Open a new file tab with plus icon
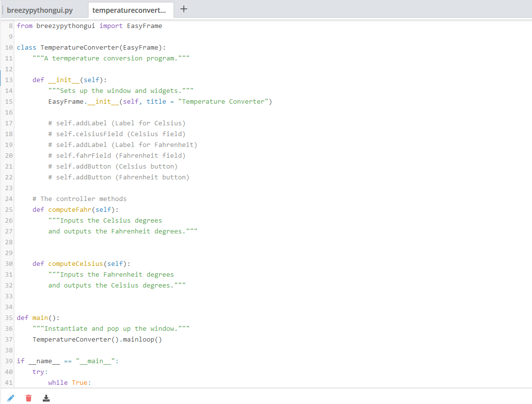This screenshot has width=532, height=404. pyautogui.click(x=183, y=8)
